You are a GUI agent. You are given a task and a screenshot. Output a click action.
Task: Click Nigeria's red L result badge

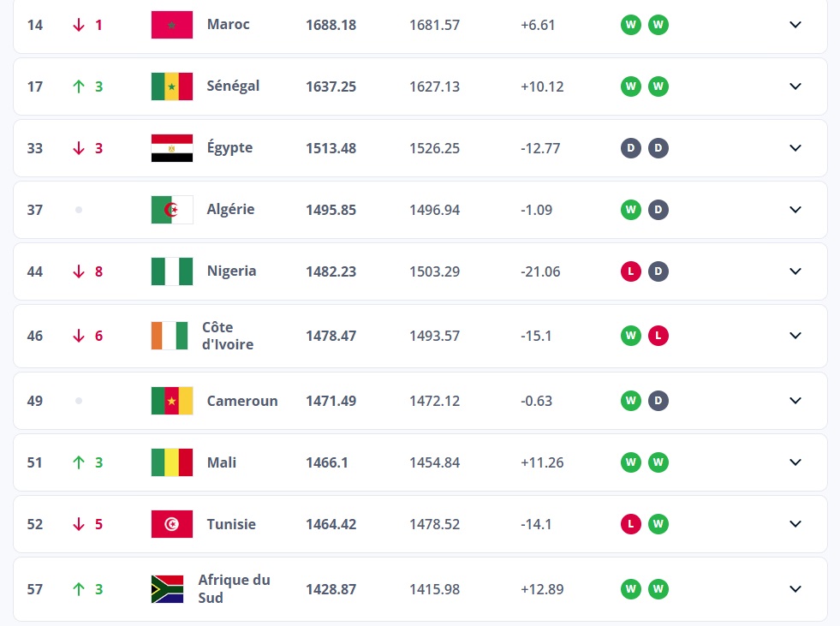(x=631, y=271)
